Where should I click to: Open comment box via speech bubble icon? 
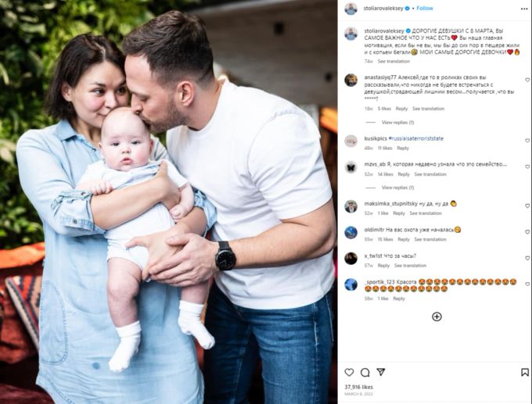(365, 373)
